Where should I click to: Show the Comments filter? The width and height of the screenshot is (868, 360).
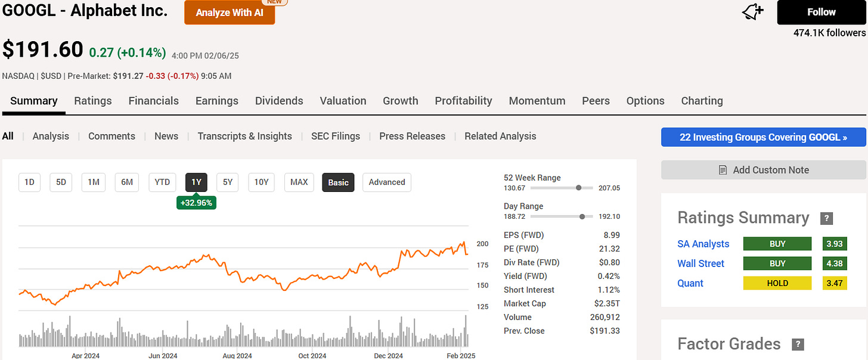click(x=111, y=136)
